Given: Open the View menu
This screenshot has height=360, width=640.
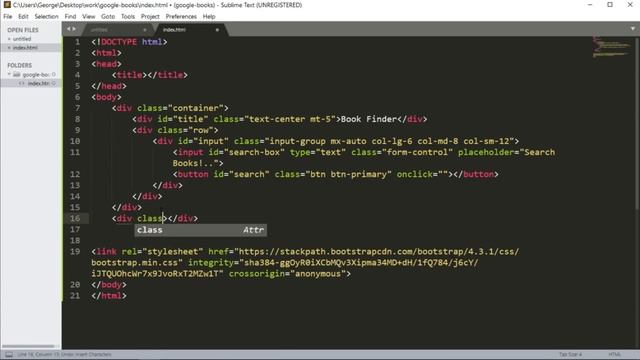Looking at the screenshot, I should (89, 16).
